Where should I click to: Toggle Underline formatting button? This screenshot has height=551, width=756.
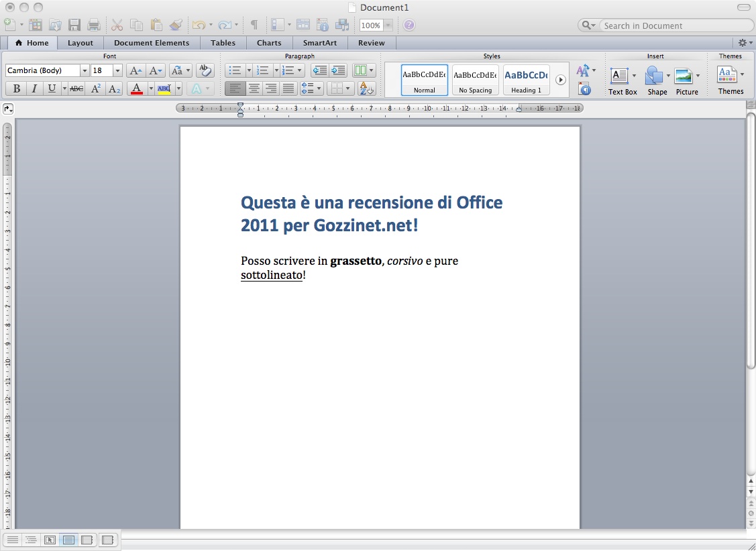(x=52, y=88)
